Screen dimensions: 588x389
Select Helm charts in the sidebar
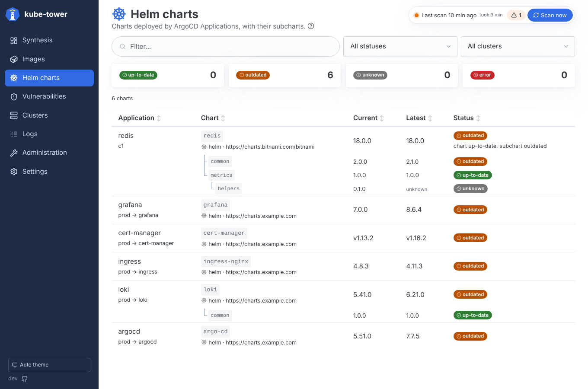point(49,78)
